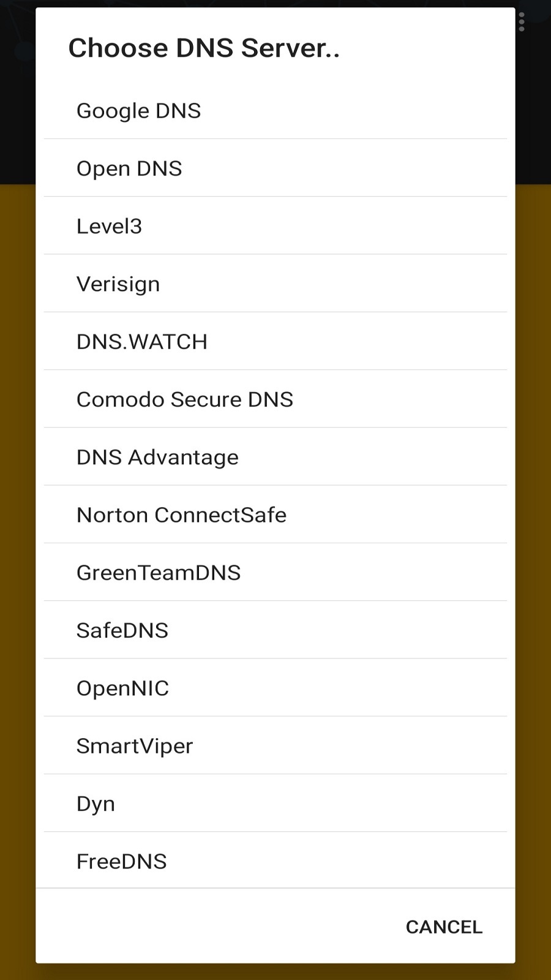This screenshot has width=551, height=980.
Task: Pick the SmartViper server
Action: [x=275, y=745]
